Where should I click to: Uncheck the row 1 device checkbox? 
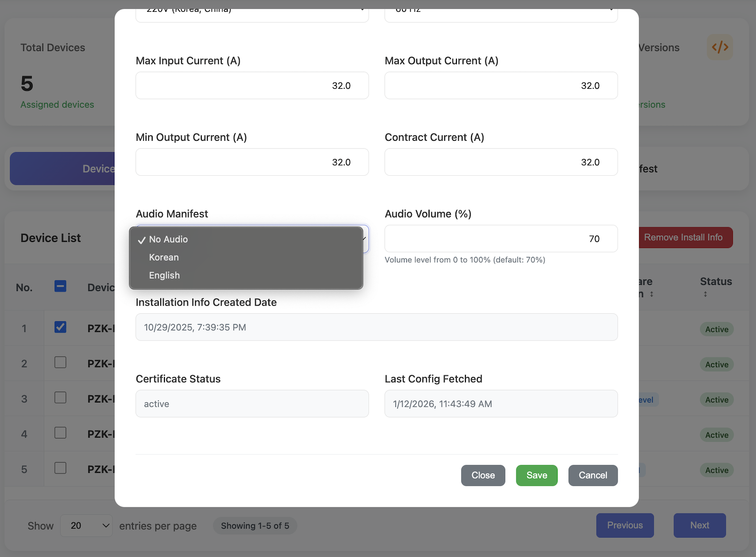click(x=60, y=327)
